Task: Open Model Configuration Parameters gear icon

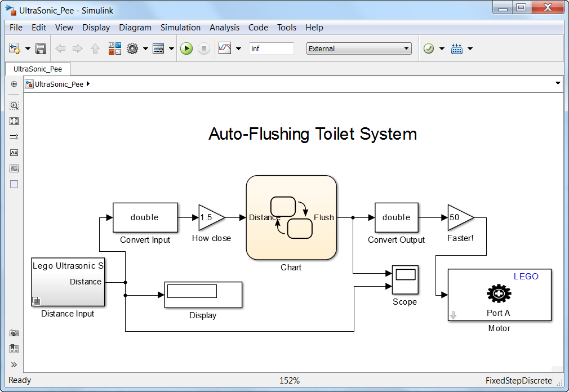Action: click(132, 49)
